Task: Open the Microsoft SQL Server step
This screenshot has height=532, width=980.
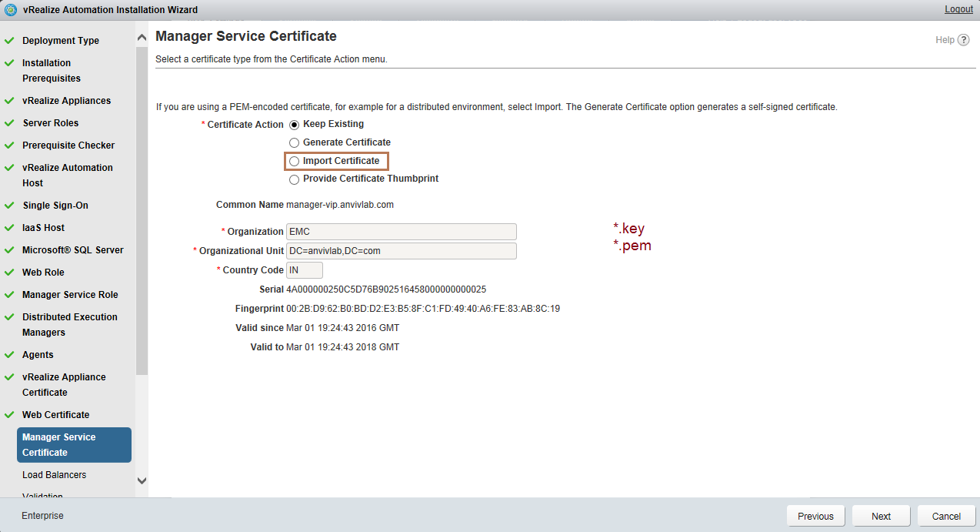Action: [73, 250]
